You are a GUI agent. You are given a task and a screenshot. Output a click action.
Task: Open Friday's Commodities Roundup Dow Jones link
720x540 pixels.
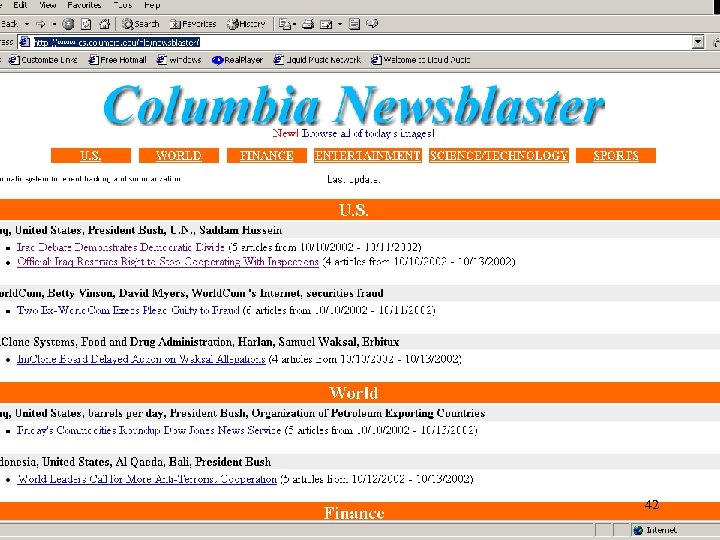[x=149, y=430]
